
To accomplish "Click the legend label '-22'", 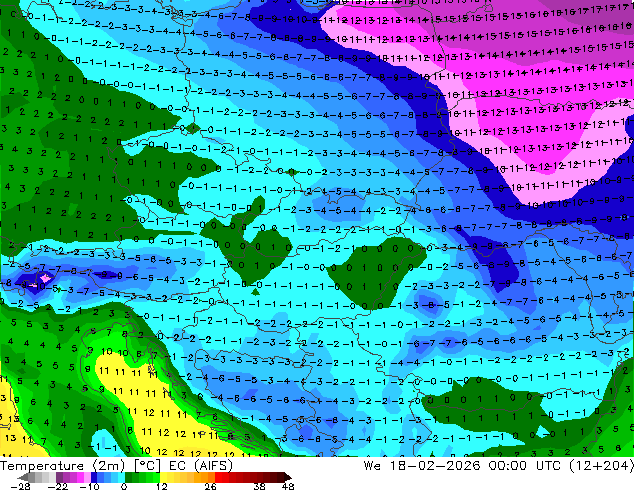I will coord(58,486).
